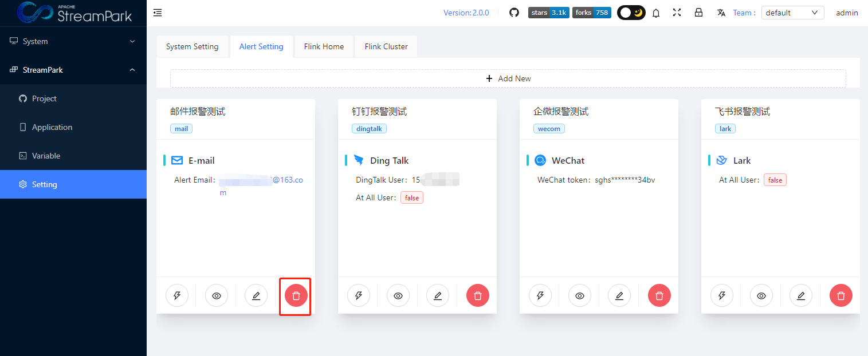This screenshot has width=868, height=356.
Task: Open the Team default dropdown
Action: point(792,13)
